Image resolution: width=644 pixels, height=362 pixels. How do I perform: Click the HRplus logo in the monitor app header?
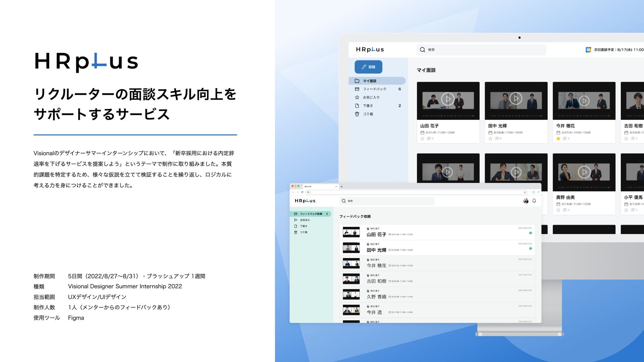[x=370, y=50]
